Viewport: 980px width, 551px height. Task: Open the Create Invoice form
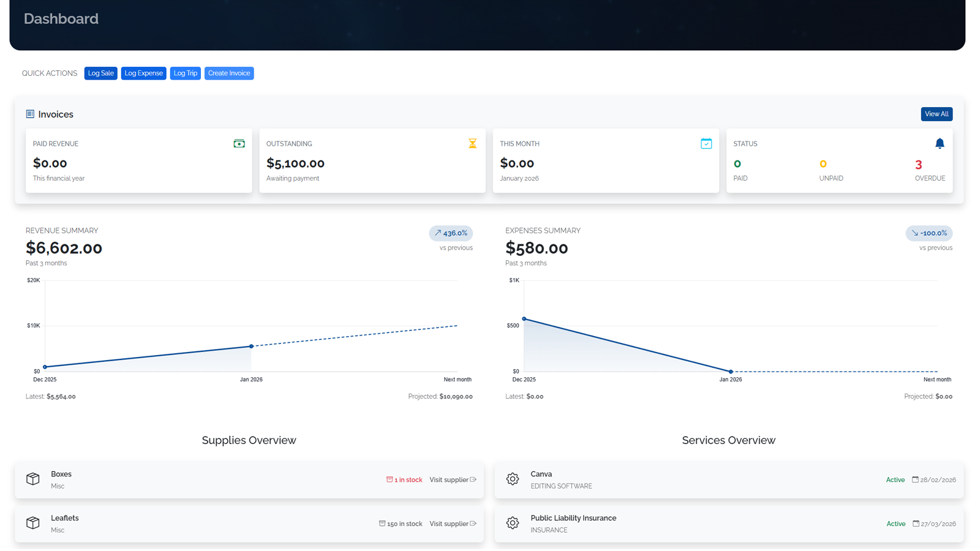pos(228,73)
